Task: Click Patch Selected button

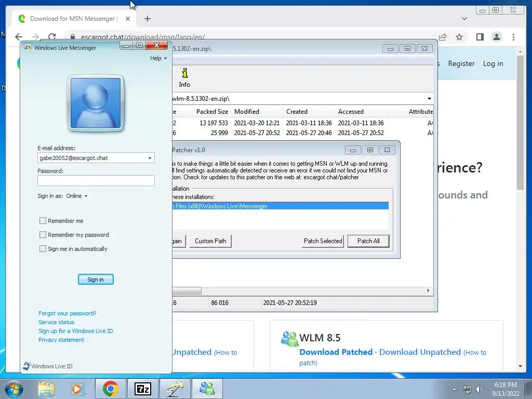Action: (323, 241)
